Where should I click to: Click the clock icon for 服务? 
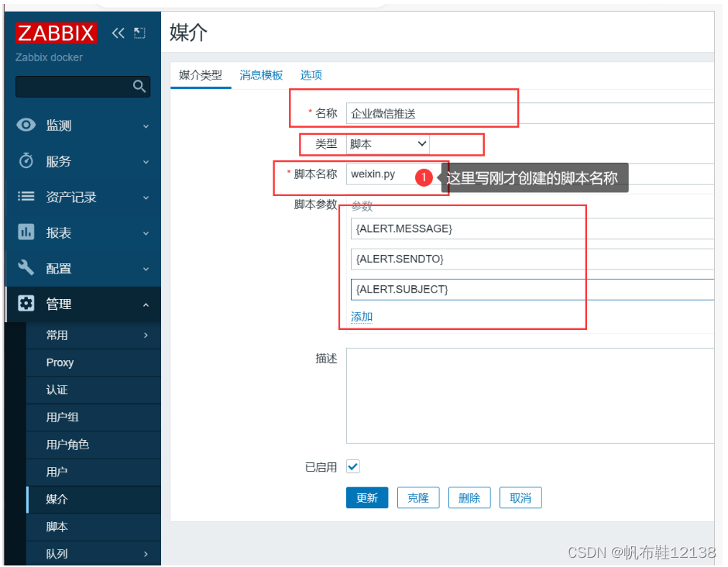[x=26, y=160]
